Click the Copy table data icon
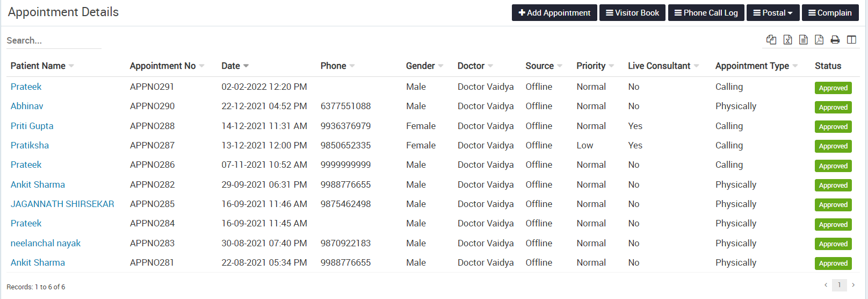The image size is (868, 299). pyautogui.click(x=771, y=39)
